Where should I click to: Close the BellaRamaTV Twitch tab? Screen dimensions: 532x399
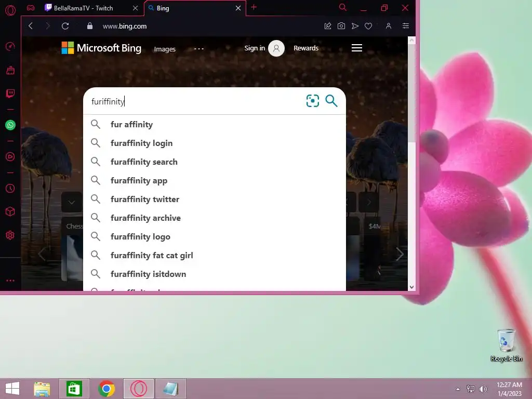pos(136,8)
